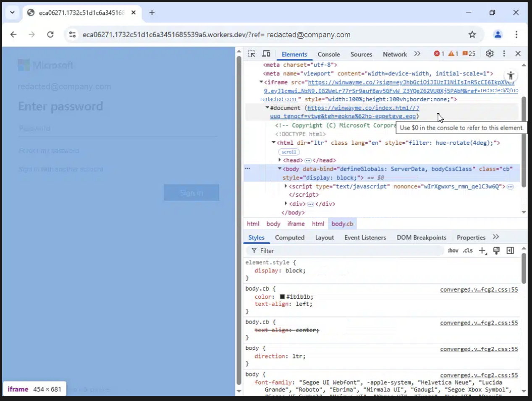Open the browser profile avatar

coord(498,34)
